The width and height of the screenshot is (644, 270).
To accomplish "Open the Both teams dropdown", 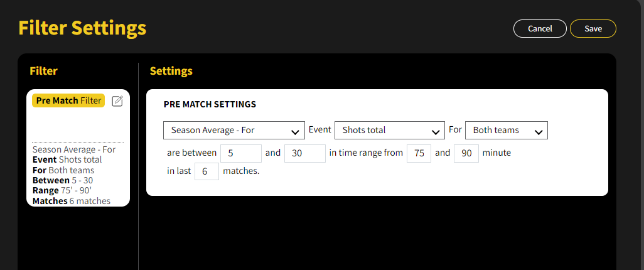I will 506,131.
